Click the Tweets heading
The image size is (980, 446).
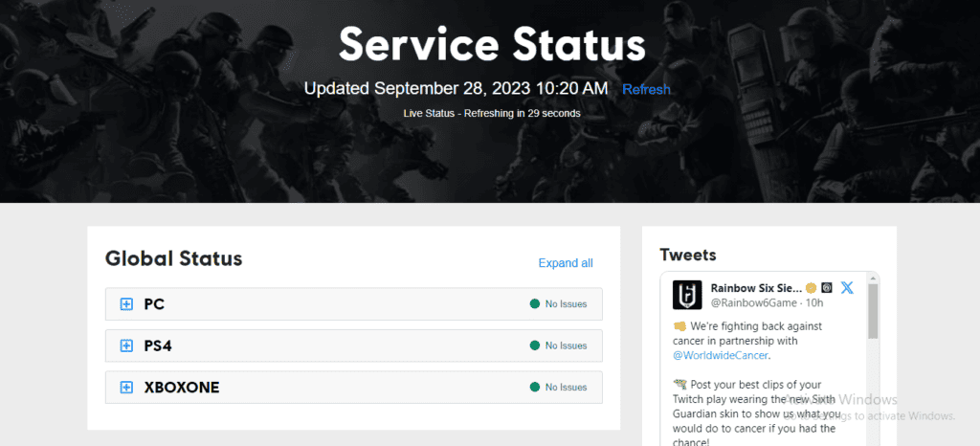tap(688, 255)
